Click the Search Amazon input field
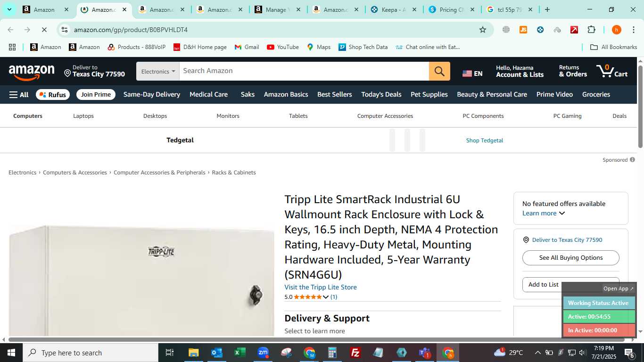This screenshot has height=362, width=644. (304, 71)
